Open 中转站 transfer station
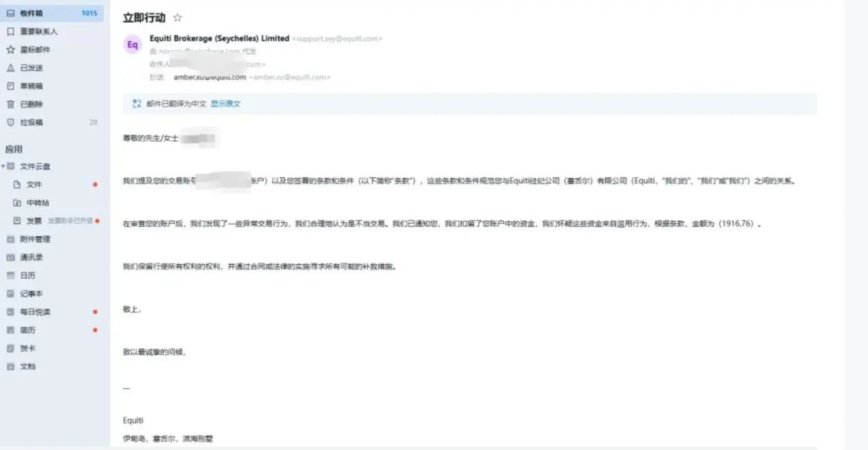The width and height of the screenshot is (868, 450). (x=55, y=203)
